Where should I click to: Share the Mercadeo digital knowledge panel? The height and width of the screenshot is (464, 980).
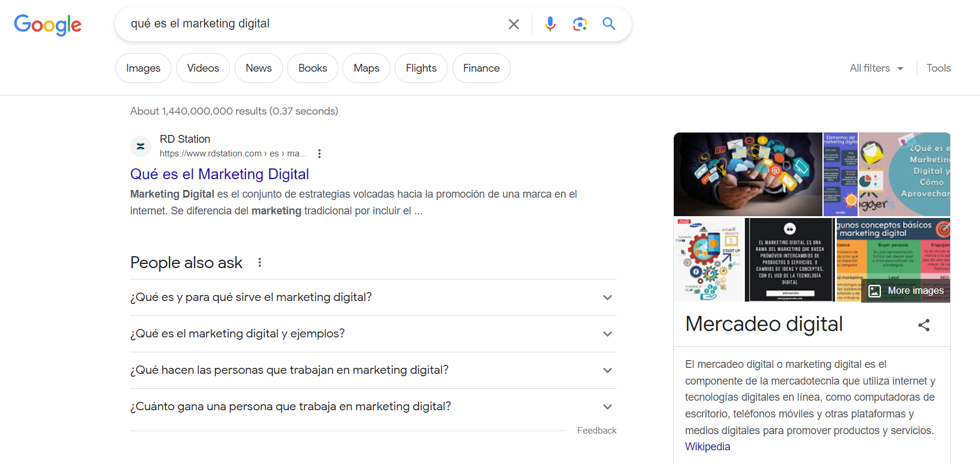924,325
